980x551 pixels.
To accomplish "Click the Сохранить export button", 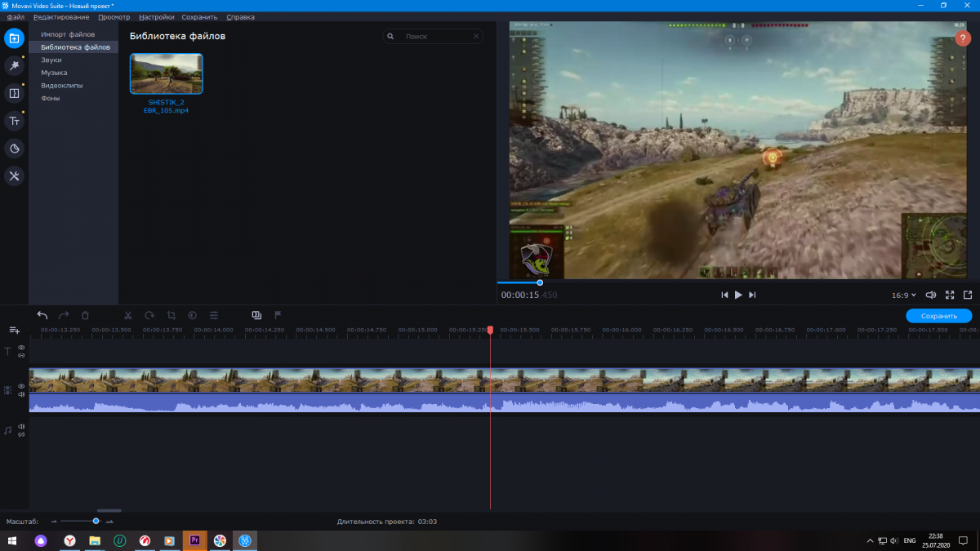I will coord(938,316).
